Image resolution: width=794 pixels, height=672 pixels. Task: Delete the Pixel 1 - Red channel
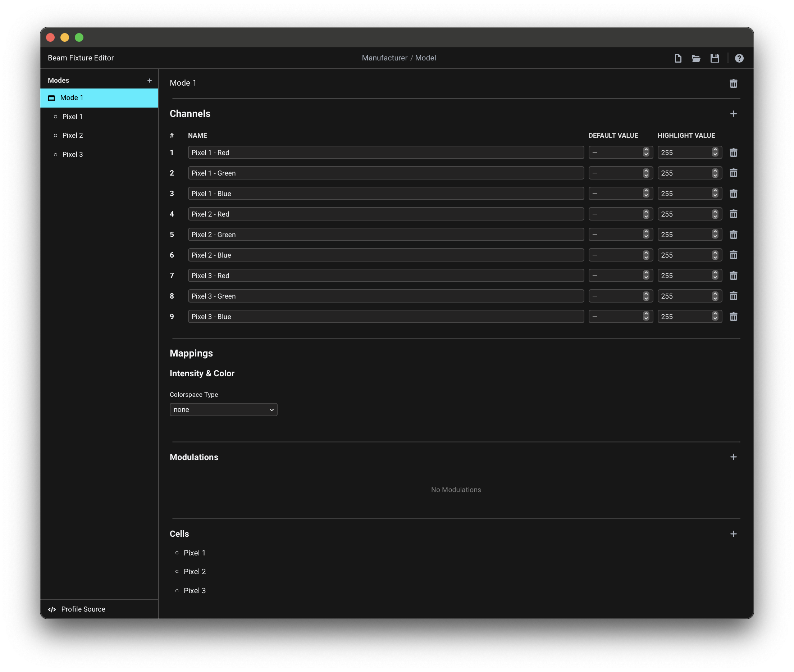tap(734, 153)
